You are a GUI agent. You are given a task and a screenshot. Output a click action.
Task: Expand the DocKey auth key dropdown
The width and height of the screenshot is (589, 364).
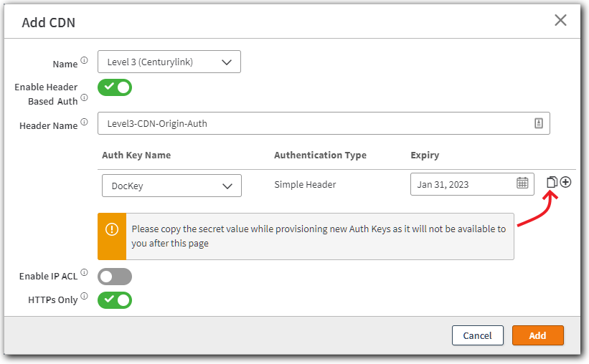point(171,186)
